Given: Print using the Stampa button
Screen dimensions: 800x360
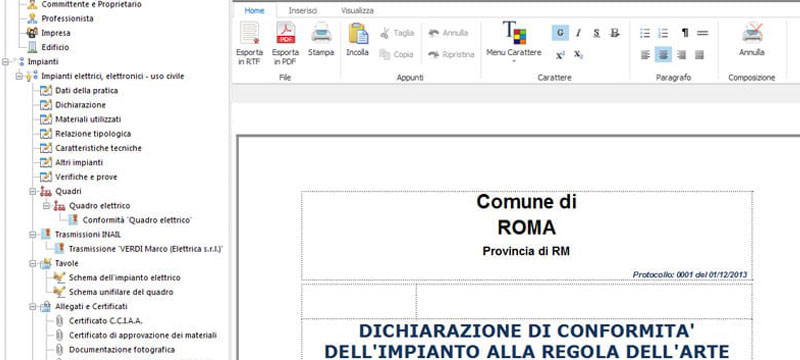Looking at the screenshot, I should tap(321, 40).
